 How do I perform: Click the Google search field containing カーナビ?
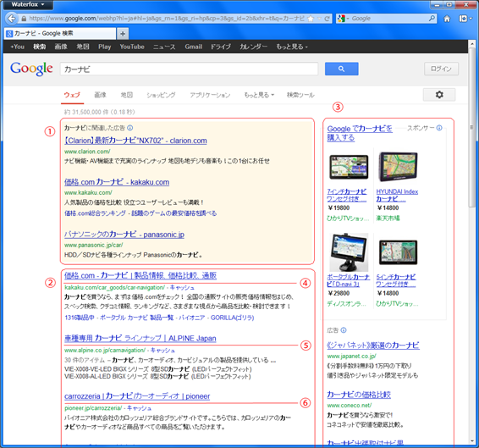pyautogui.click(x=189, y=69)
